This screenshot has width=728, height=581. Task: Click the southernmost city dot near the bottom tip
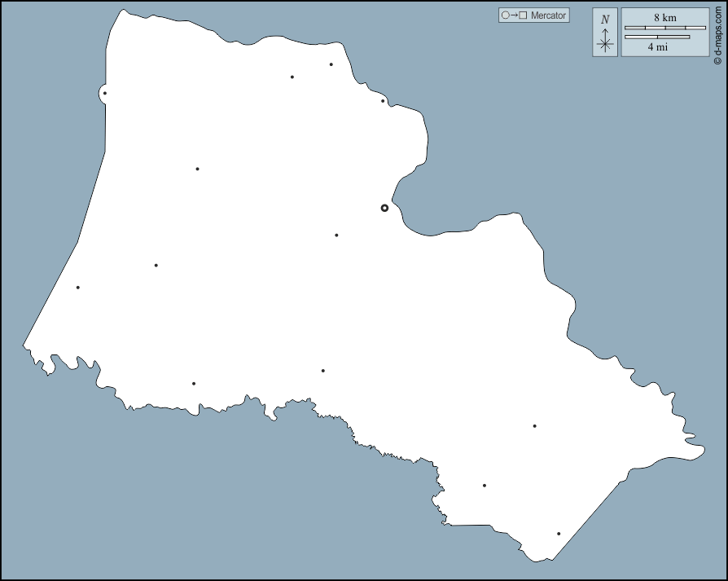(x=559, y=534)
